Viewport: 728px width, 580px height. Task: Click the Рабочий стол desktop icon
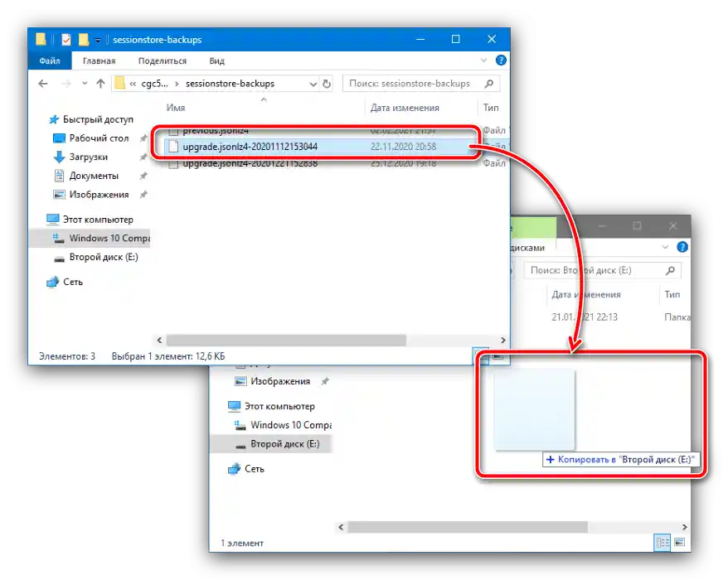pyautogui.click(x=59, y=138)
